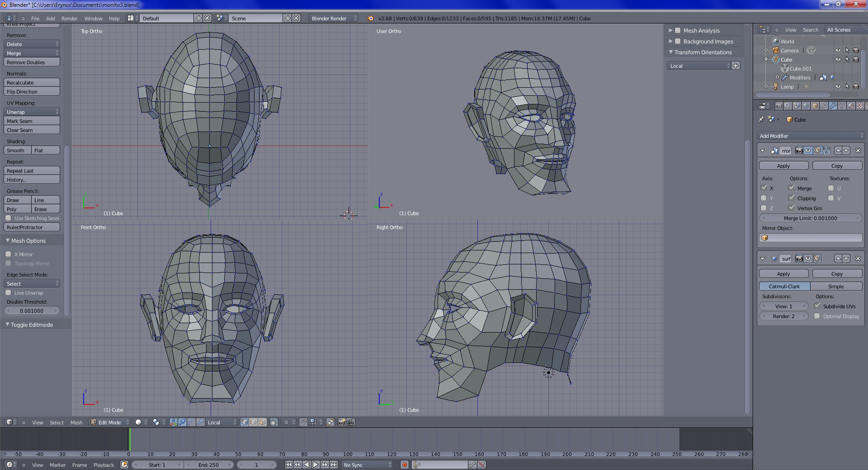The height and width of the screenshot is (470, 868).
Task: Pin the properties context with pushpin
Action: point(761,119)
